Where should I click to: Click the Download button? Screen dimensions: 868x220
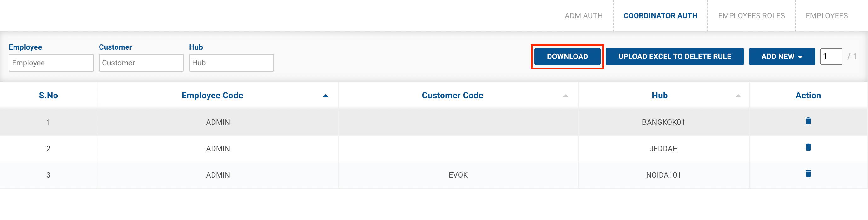[x=567, y=57]
